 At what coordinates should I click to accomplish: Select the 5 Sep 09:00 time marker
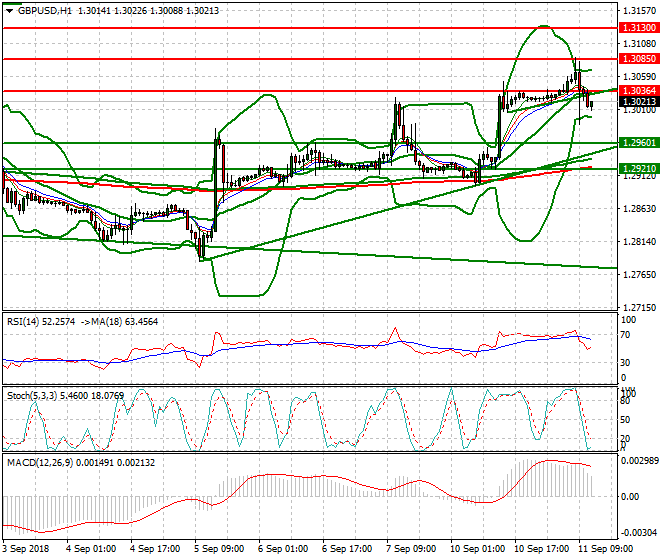[222, 550]
